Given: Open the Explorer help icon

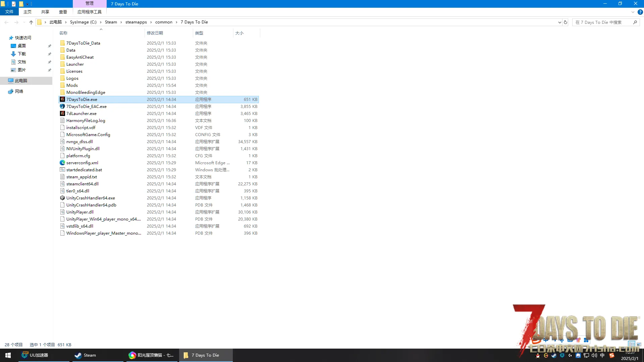Looking at the screenshot, I should point(640,12).
